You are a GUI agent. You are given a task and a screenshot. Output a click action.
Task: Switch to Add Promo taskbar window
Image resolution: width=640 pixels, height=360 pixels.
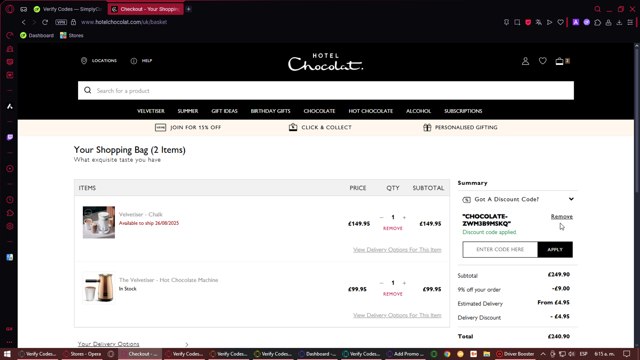[406, 354]
